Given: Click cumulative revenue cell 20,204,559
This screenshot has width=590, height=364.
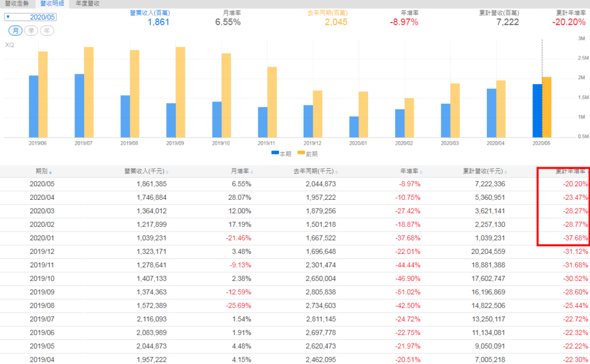Looking at the screenshot, I should [488, 252].
